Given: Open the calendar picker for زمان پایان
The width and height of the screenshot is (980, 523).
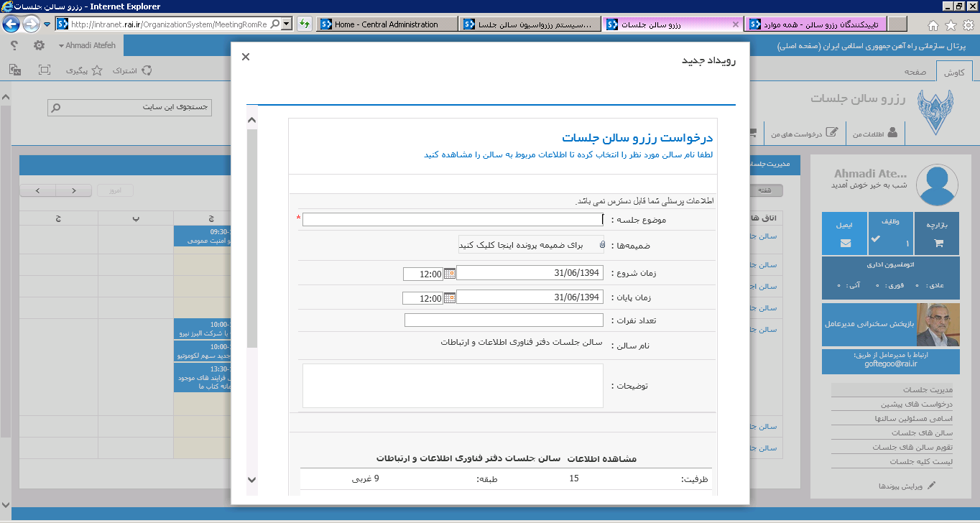Looking at the screenshot, I should click(450, 297).
